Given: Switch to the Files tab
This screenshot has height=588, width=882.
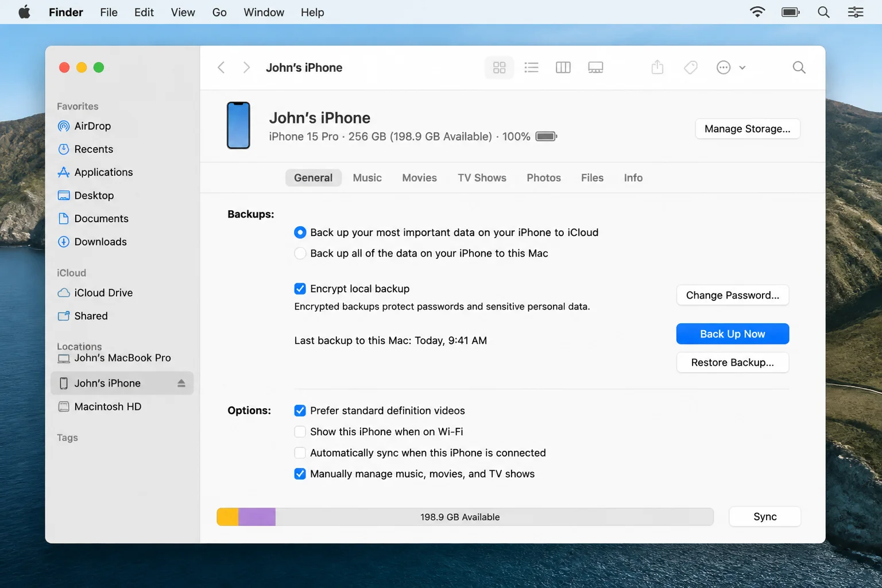Looking at the screenshot, I should 592,178.
